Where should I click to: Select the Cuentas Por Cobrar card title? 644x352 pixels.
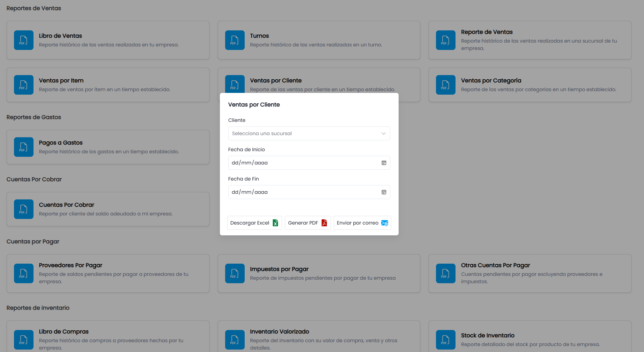pyautogui.click(x=67, y=205)
